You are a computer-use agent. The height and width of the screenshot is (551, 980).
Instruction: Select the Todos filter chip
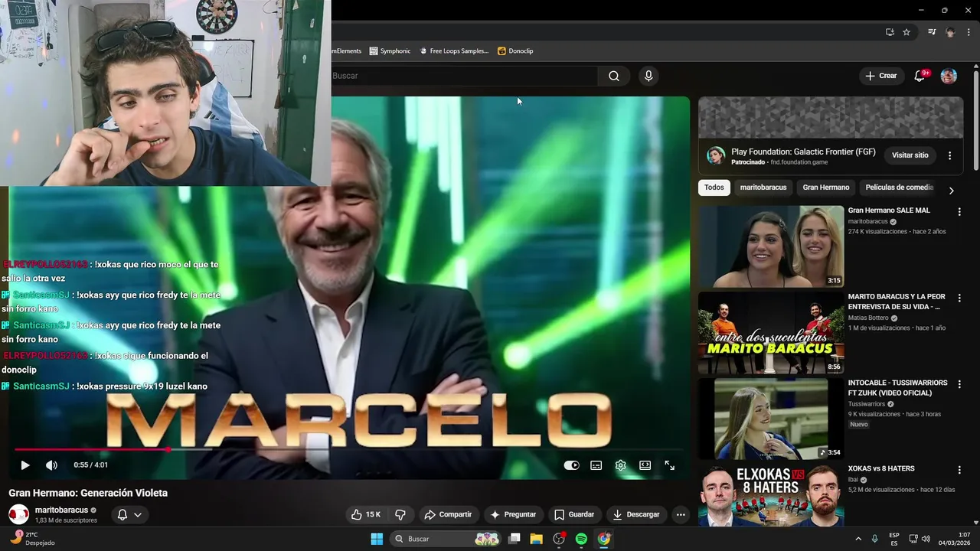pyautogui.click(x=714, y=187)
